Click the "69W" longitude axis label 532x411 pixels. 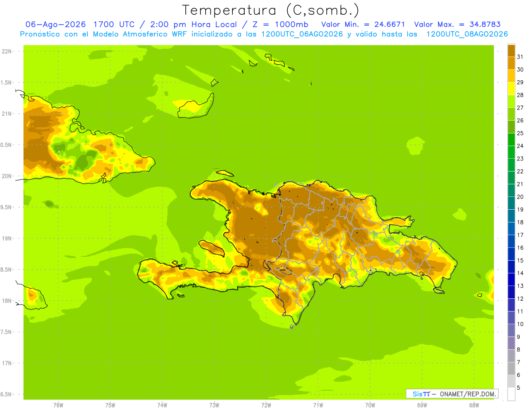pos(422,405)
